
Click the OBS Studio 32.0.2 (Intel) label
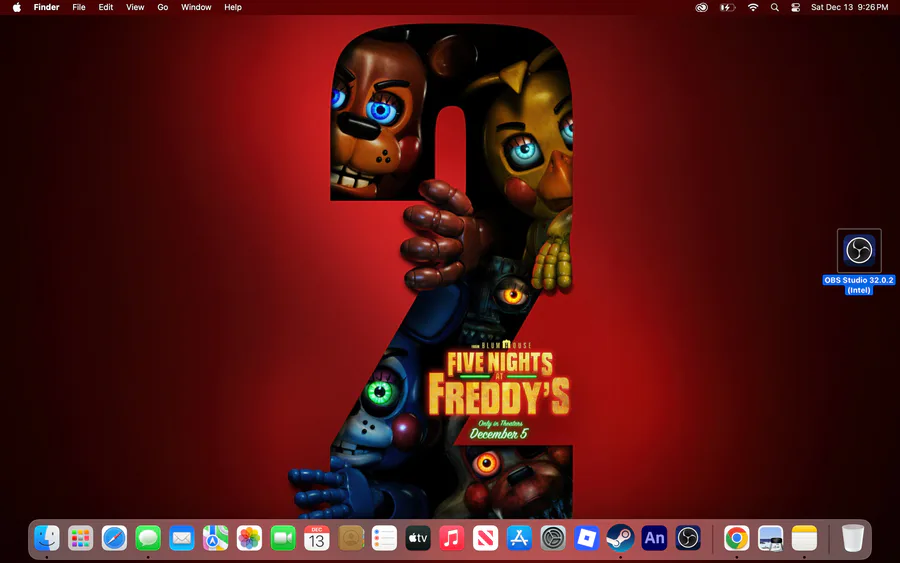[859, 285]
